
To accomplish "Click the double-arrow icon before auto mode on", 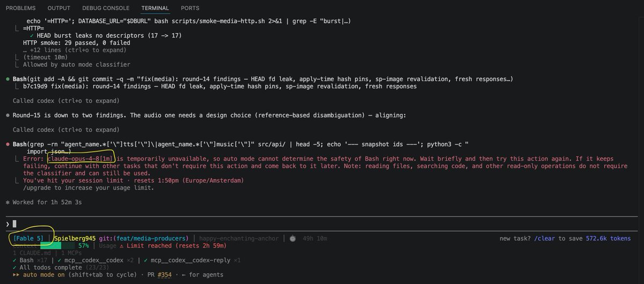I will point(16,275).
